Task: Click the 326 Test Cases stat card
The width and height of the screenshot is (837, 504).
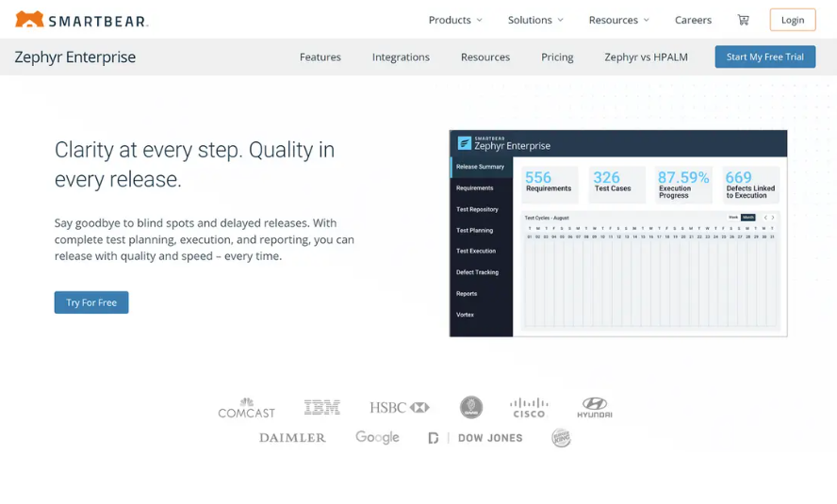Action: pyautogui.click(x=616, y=185)
